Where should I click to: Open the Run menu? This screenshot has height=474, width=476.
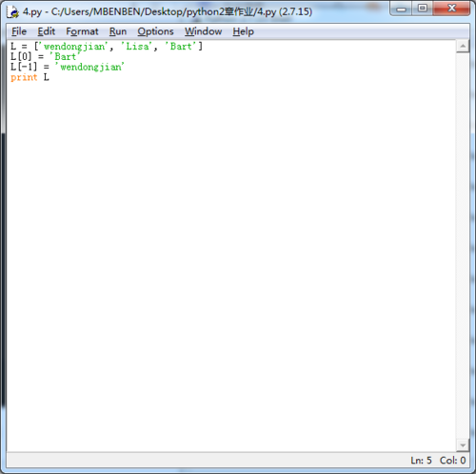tap(118, 31)
